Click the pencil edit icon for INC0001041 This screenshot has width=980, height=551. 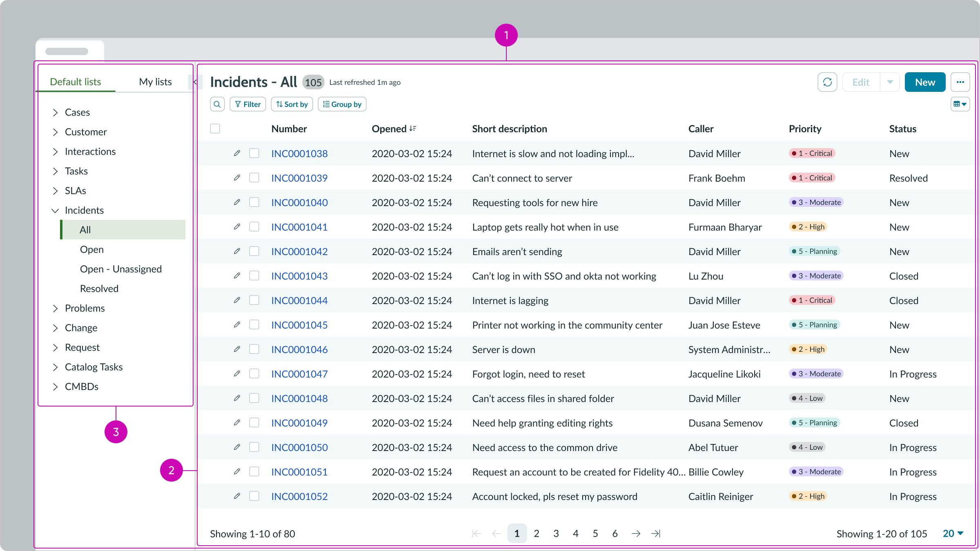237,227
